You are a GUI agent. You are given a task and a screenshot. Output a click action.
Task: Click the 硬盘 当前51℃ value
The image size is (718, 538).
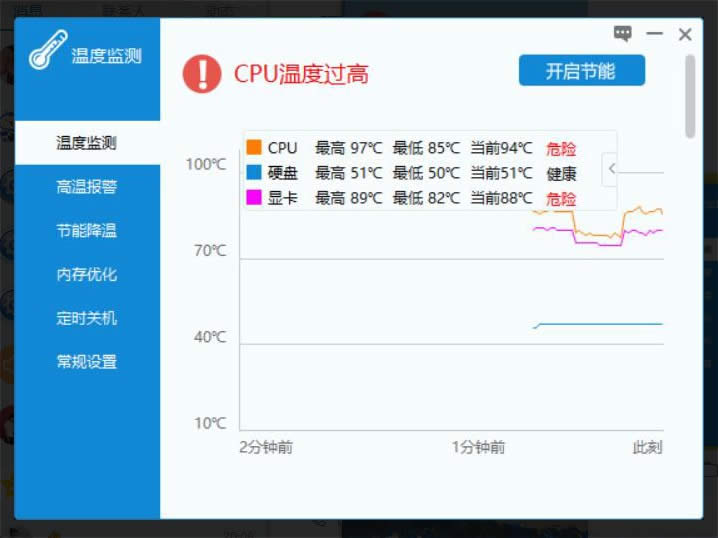click(x=501, y=173)
